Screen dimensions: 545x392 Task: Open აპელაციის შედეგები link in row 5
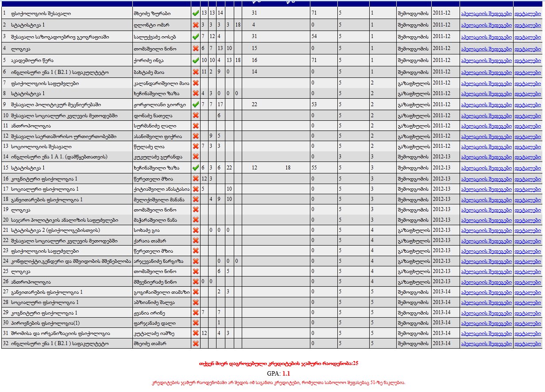[486, 60]
